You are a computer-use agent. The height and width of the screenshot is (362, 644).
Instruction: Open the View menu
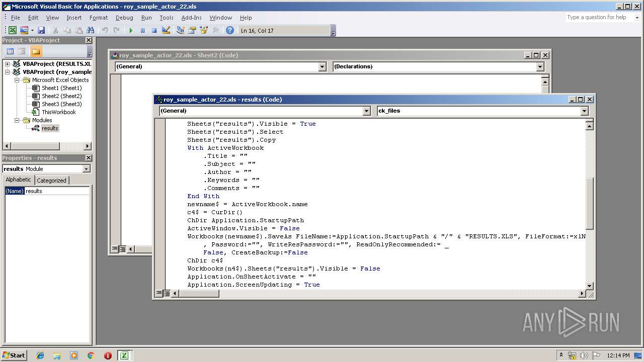52,18
